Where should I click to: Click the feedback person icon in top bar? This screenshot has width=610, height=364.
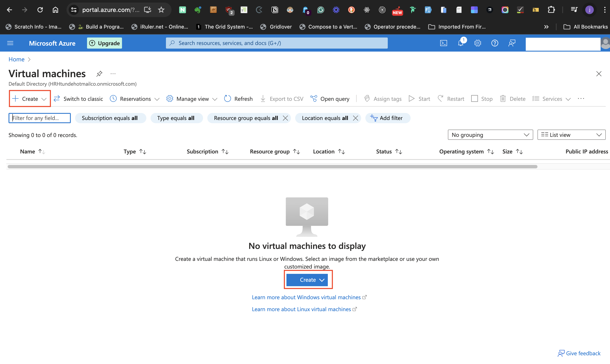(x=512, y=43)
